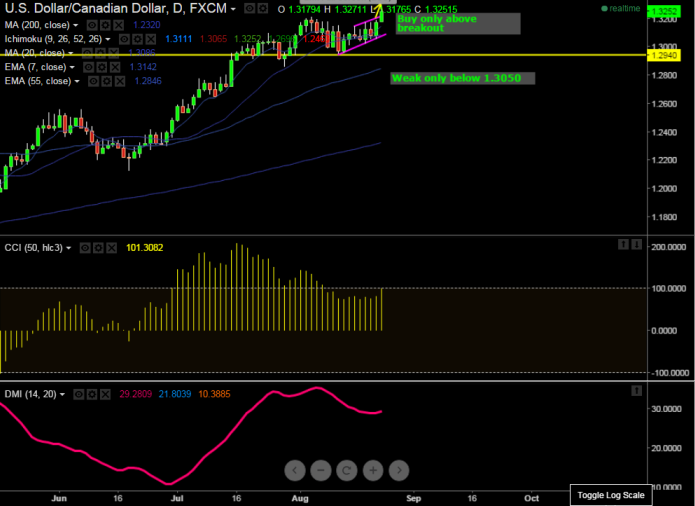
Task: Remove the CCI indicator with its X
Action: pos(112,248)
